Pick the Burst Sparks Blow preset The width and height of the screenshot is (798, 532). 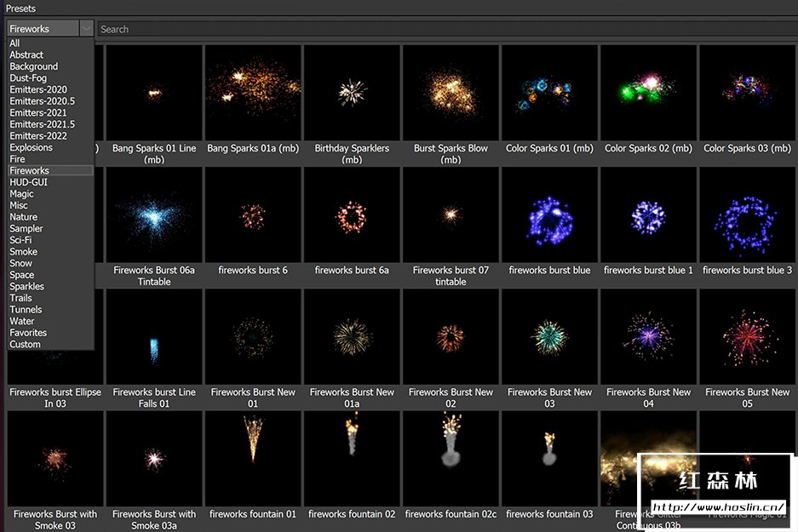451,93
